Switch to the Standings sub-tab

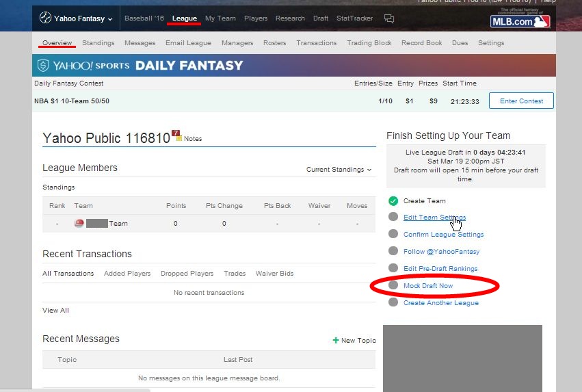click(x=98, y=42)
